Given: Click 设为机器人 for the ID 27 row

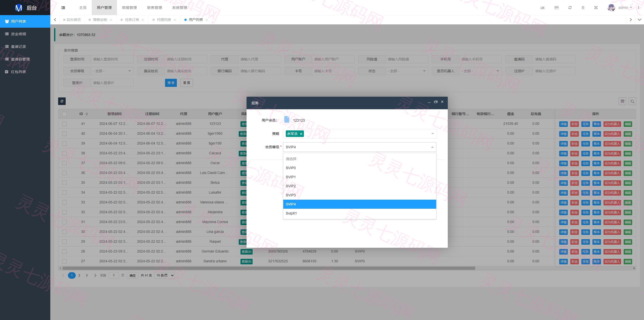Looking at the screenshot, I should 612,261.
